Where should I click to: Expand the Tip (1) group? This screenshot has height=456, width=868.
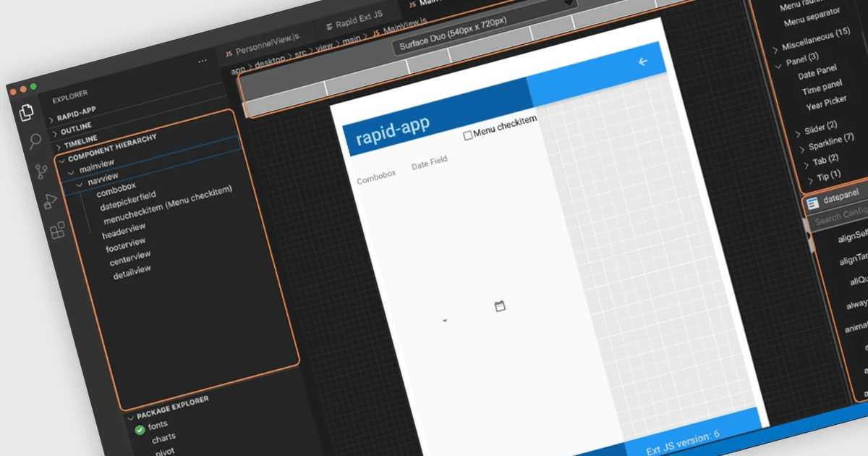(809, 181)
